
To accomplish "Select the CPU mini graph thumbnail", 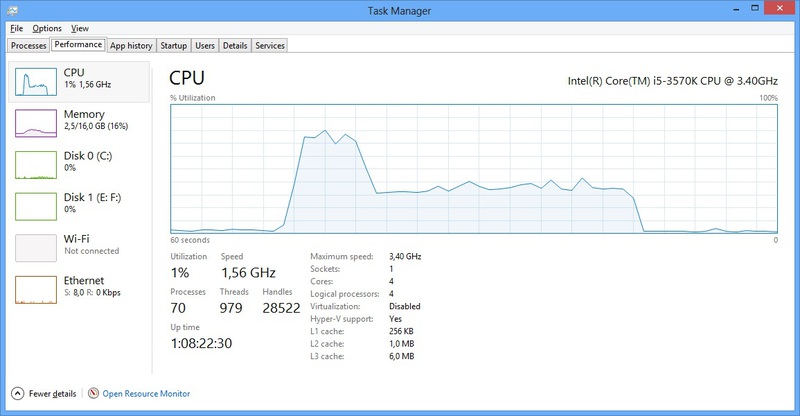I will 36,82.
